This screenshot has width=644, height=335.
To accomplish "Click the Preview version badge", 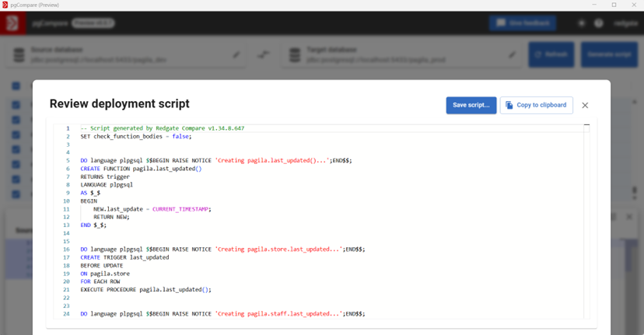I will tap(93, 23).
